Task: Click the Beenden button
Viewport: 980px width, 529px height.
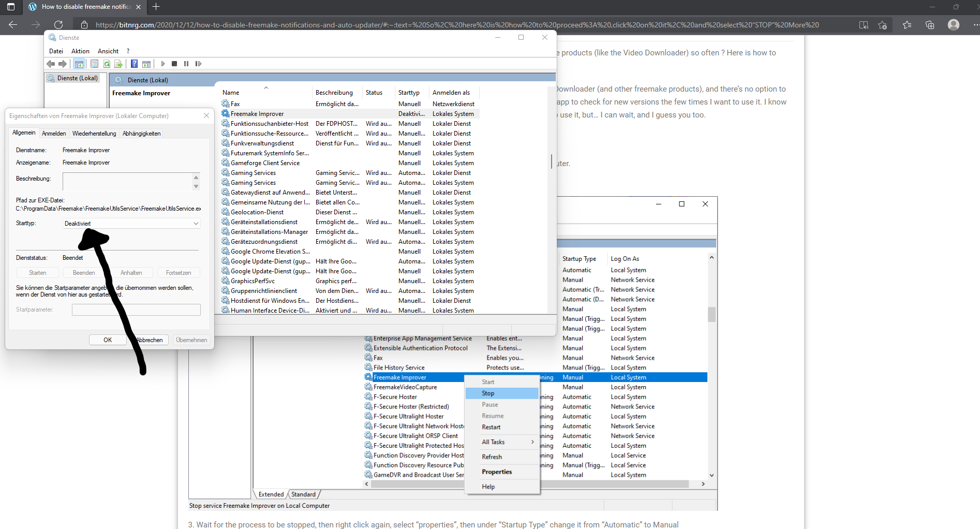Action: pos(84,273)
